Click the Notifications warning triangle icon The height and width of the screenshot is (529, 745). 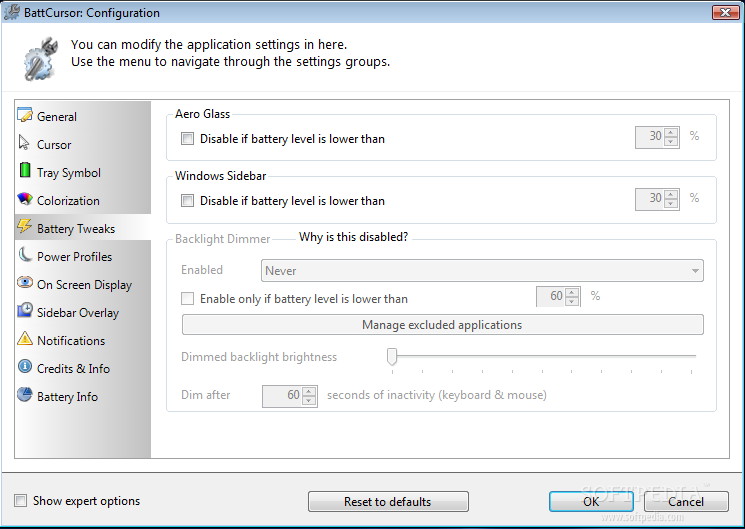(x=25, y=338)
